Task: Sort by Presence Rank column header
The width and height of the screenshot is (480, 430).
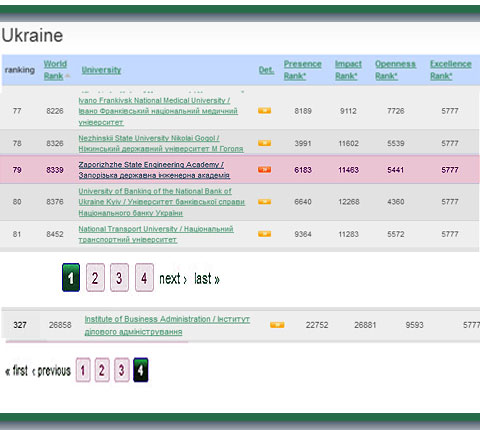Action: pyautogui.click(x=303, y=70)
